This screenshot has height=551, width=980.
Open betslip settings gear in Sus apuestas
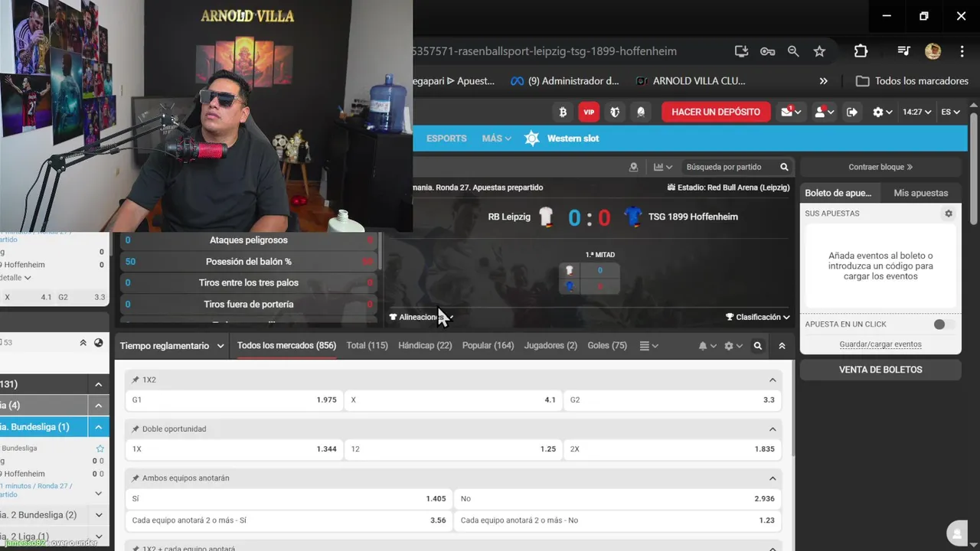click(x=949, y=214)
